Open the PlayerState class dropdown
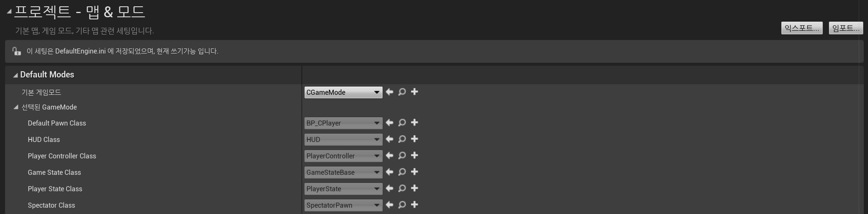The height and width of the screenshot is (214, 868). pos(343,189)
